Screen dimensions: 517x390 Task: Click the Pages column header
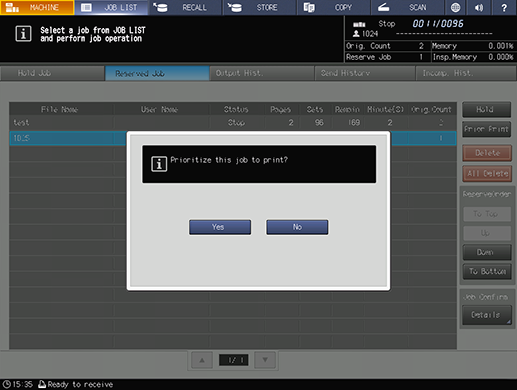click(x=281, y=109)
